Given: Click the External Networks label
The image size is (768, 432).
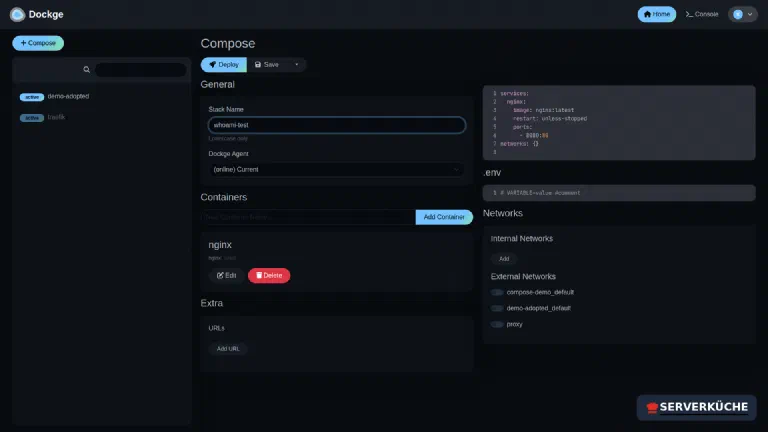Looking at the screenshot, I should pos(523,277).
